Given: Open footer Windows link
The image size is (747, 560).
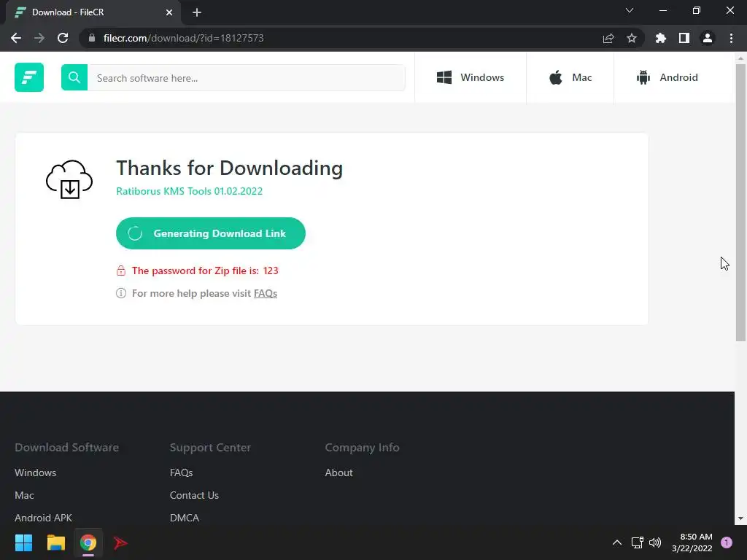Looking at the screenshot, I should [x=35, y=472].
